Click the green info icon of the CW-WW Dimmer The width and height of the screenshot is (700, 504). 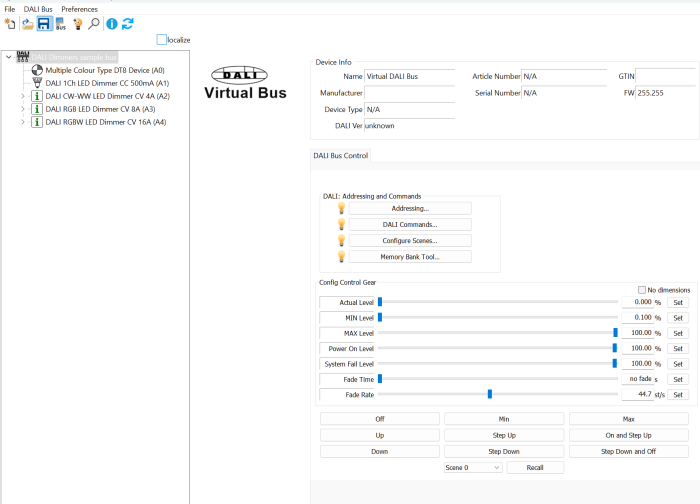[37, 96]
